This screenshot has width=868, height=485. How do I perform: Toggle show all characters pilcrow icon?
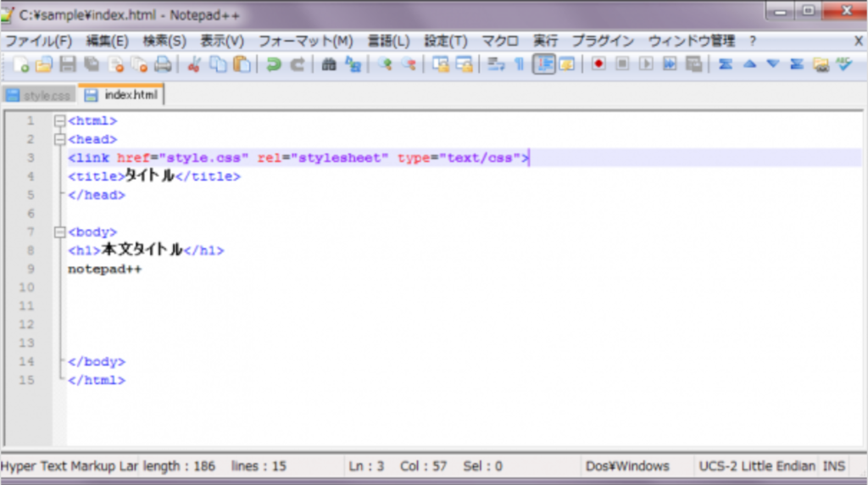(520, 64)
